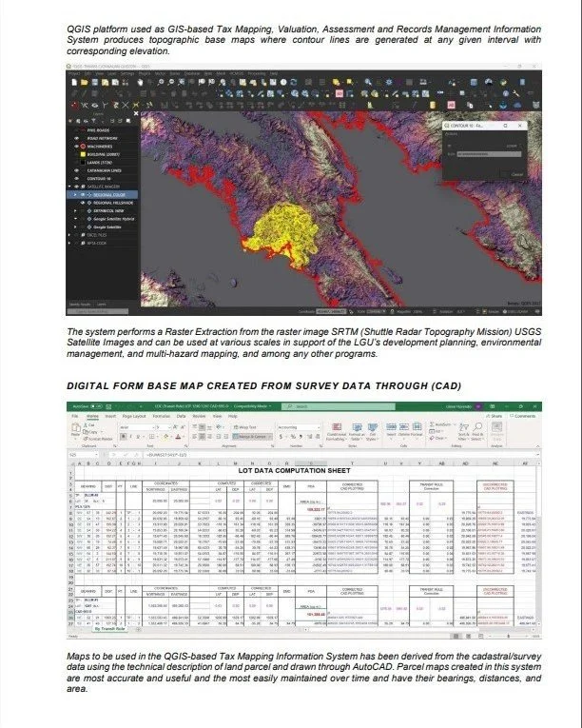
Task: Click QGIS New Project toolbar icon
Action: click(x=74, y=82)
